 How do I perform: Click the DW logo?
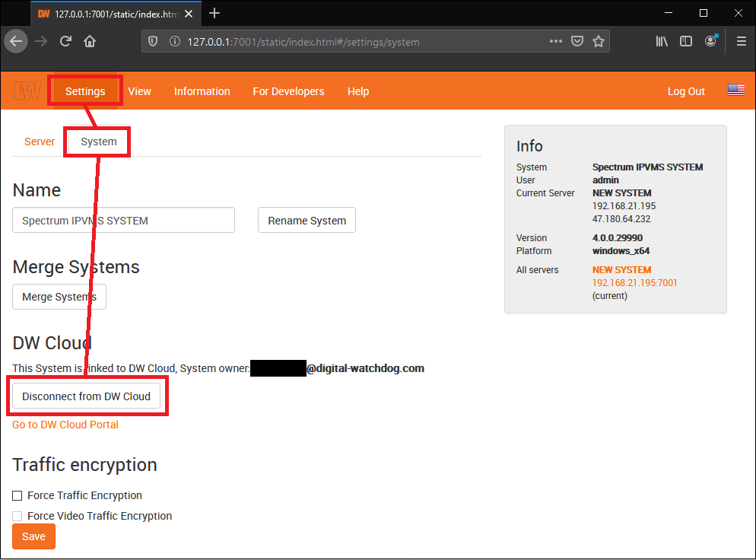click(27, 91)
